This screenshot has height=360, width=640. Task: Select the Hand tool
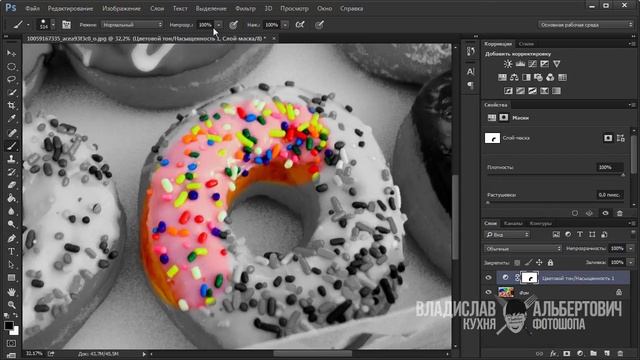[11, 291]
